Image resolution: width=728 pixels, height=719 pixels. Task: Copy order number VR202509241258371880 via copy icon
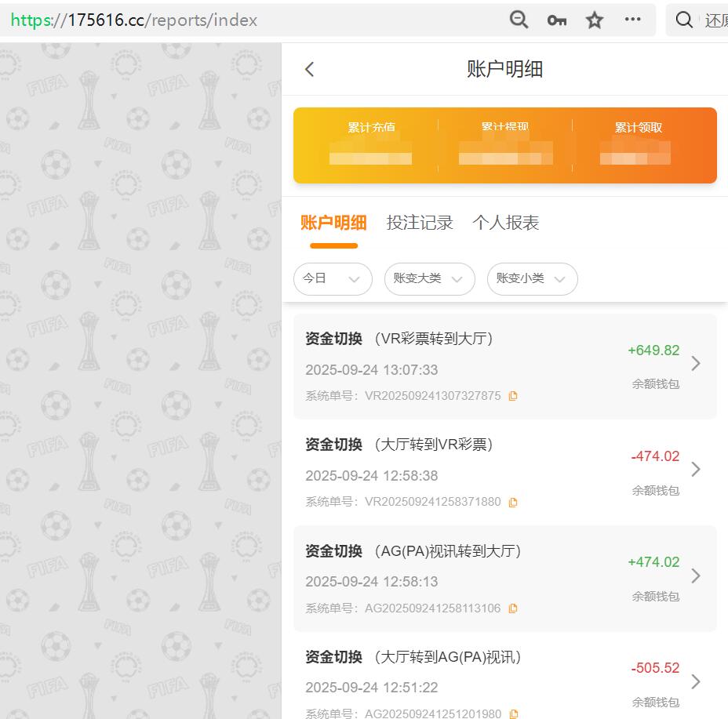(x=514, y=502)
